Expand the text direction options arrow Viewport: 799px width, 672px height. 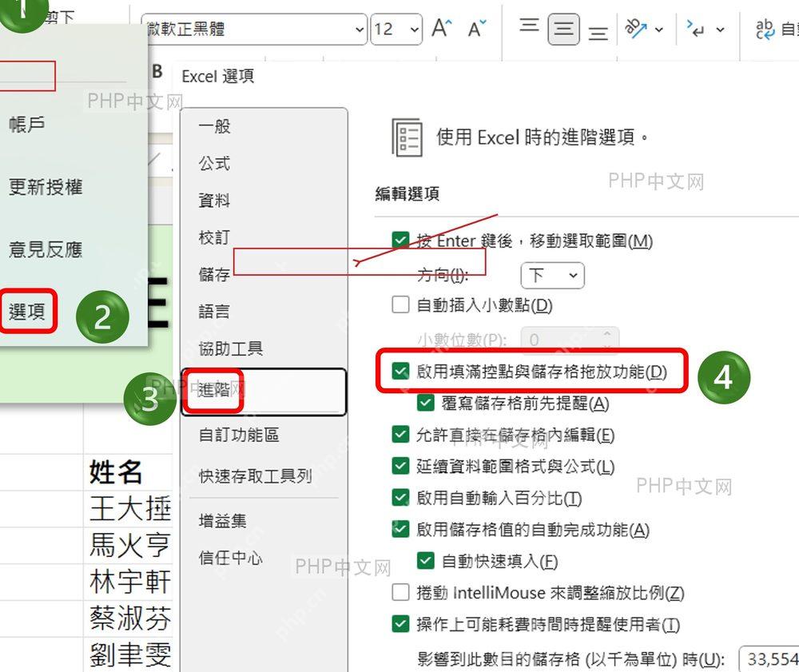click(x=720, y=30)
